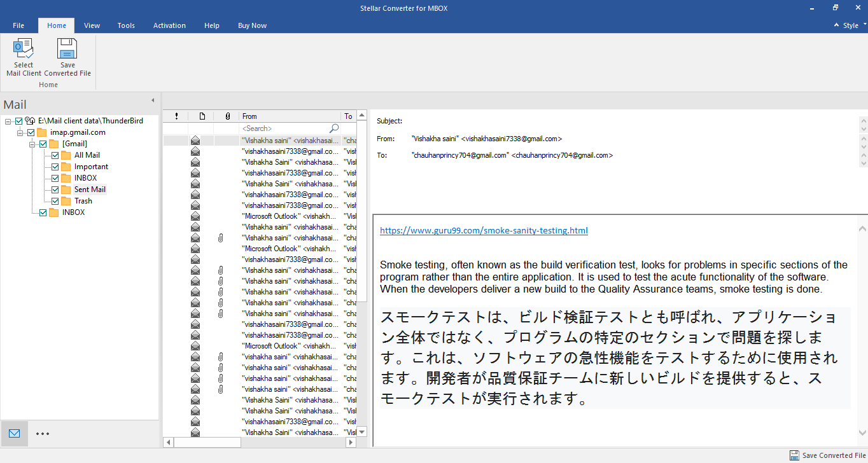Click the message list scroll down arrow
868x463 pixels.
(362, 431)
